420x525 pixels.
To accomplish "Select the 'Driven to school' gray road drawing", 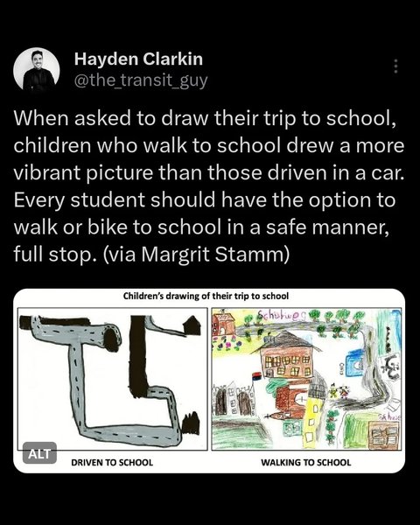I will pos(113,379).
